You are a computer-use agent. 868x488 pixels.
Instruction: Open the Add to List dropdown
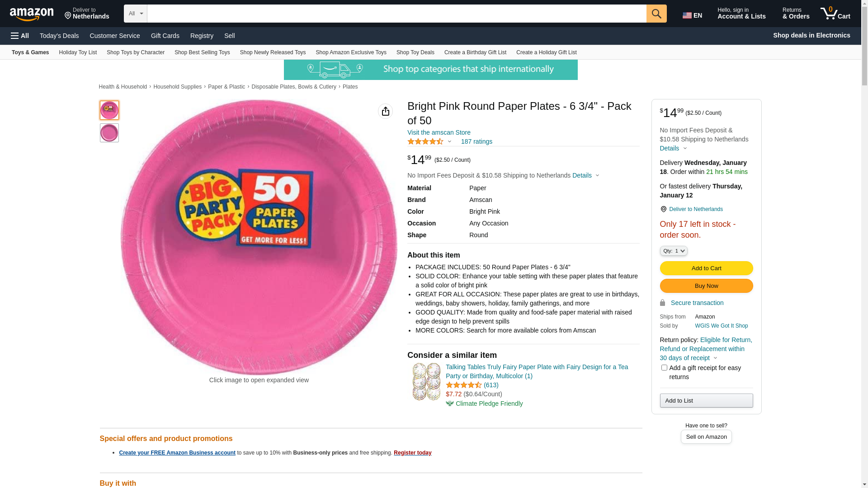coord(706,401)
